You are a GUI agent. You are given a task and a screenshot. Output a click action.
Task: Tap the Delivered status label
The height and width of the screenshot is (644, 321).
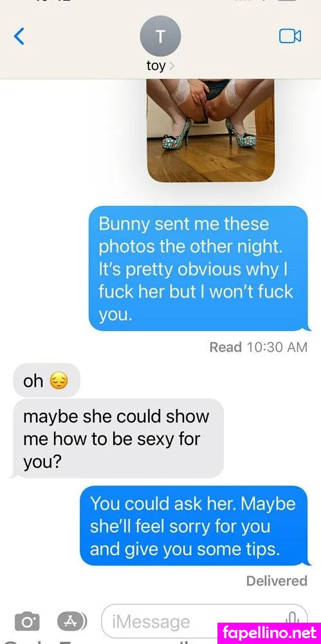tap(277, 581)
